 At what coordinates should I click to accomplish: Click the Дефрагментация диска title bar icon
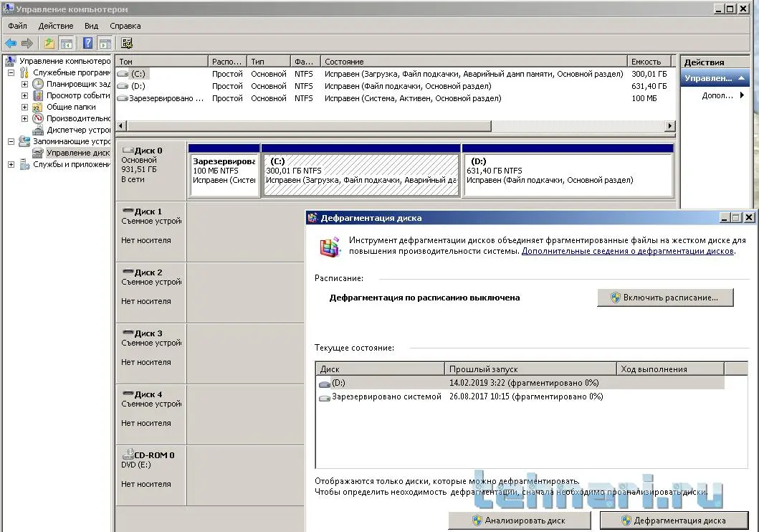click(x=312, y=218)
